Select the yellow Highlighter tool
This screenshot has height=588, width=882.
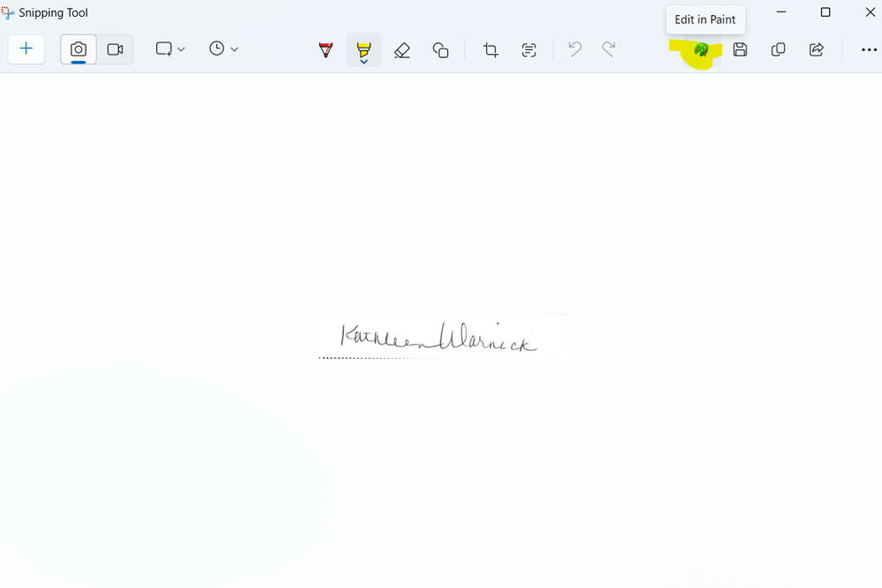363,48
